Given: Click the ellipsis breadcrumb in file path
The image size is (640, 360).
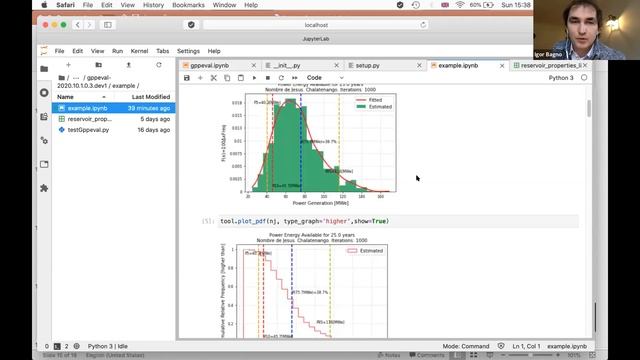Looking at the screenshot, I should point(76,78).
